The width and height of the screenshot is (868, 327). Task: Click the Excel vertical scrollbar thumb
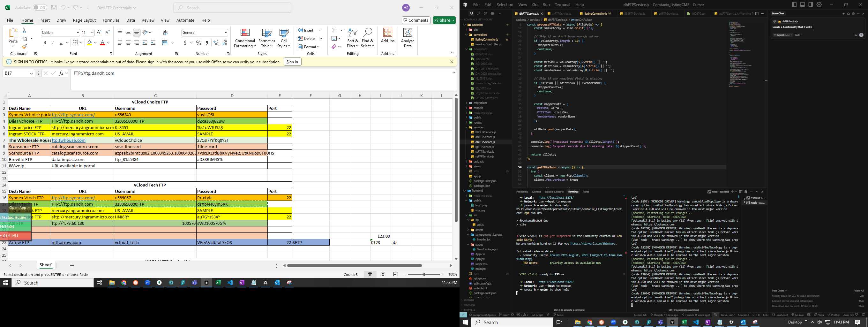point(456,160)
